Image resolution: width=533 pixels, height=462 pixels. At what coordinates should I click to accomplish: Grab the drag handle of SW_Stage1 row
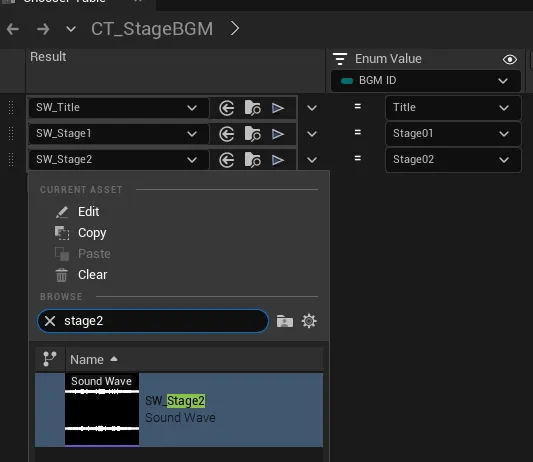click(11, 134)
